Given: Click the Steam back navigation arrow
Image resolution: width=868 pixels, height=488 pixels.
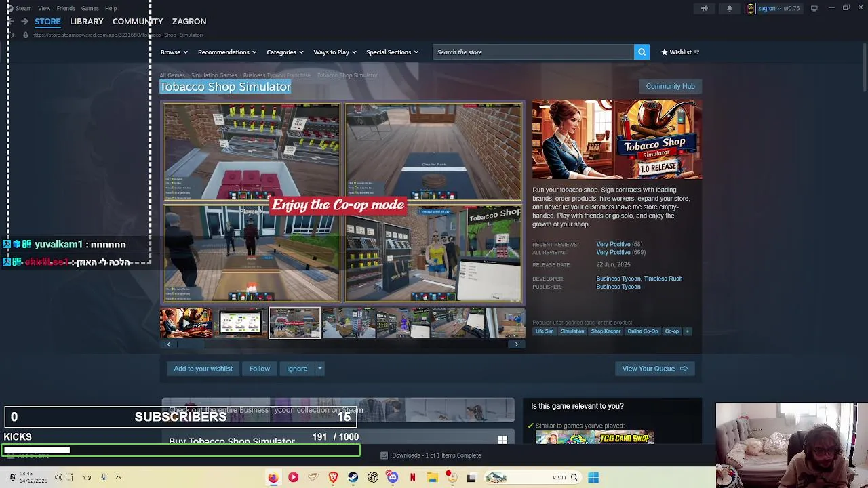Looking at the screenshot, I should click(10, 22).
